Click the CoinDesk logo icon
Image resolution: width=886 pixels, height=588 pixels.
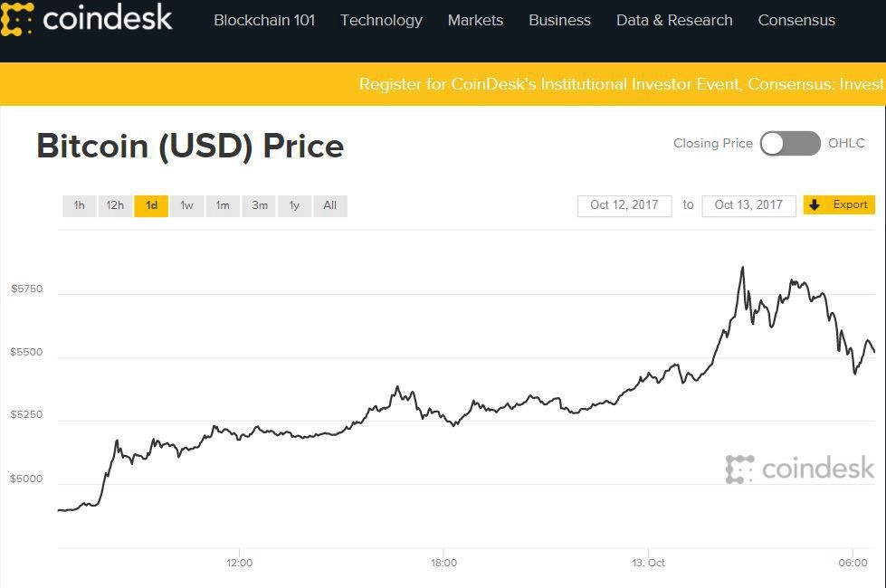(17, 18)
